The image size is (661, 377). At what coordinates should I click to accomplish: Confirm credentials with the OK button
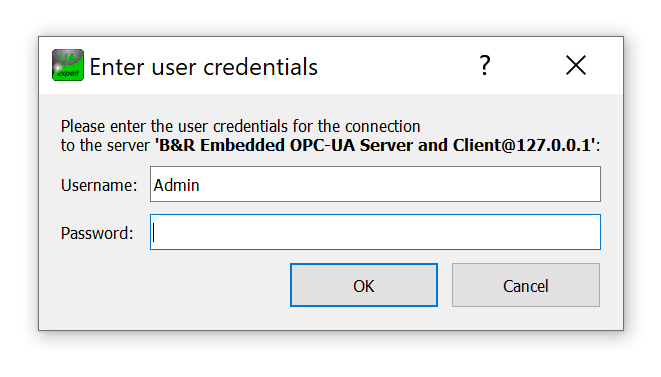point(364,285)
